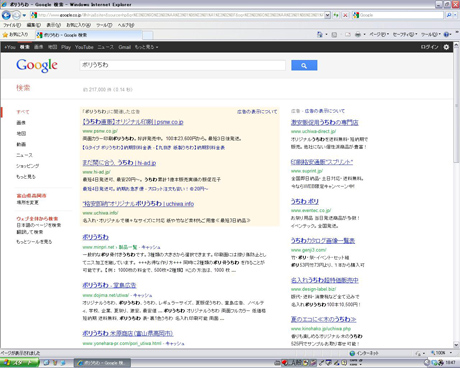The width and height of the screenshot is (460, 368).
Task: Select 動画 filter in the left sidebar
Action: pyautogui.click(x=21, y=144)
